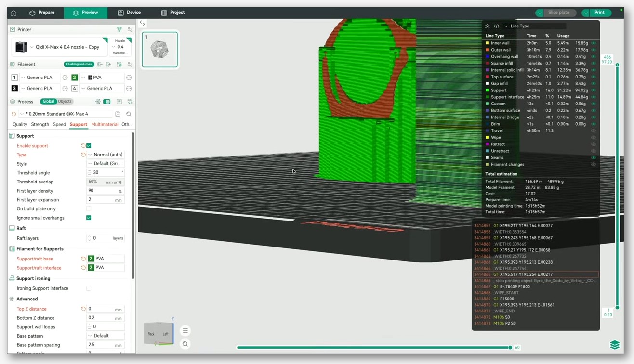
Task: Toggle the Enable support checkbox
Action: tap(89, 146)
